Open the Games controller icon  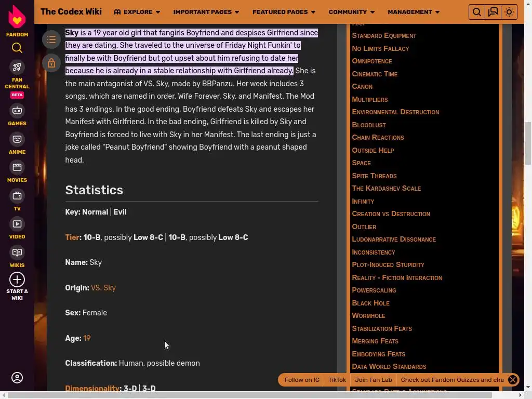click(17, 111)
